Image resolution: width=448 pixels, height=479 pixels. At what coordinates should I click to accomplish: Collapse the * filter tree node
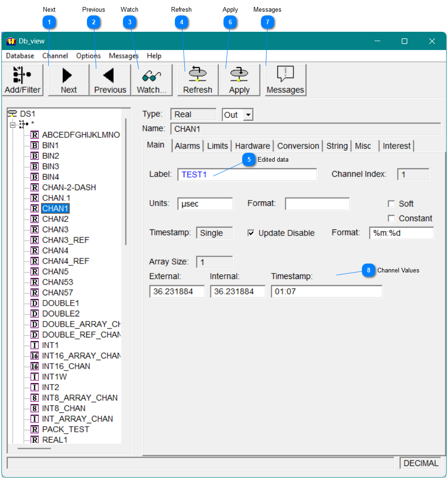tap(13, 124)
